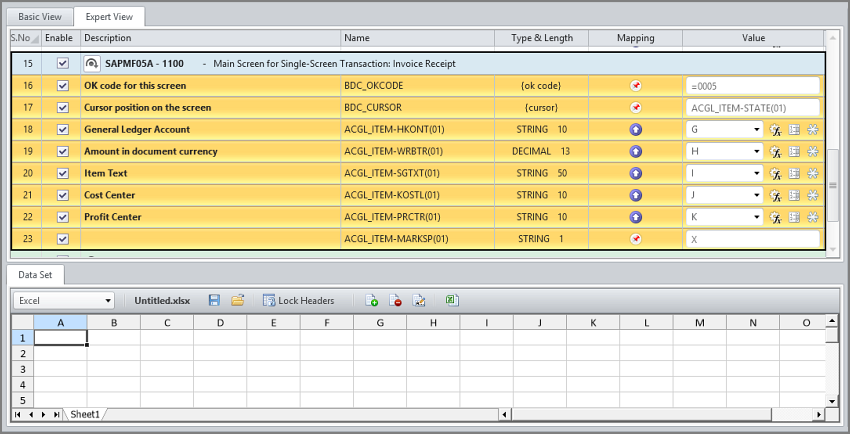Click the blue mapping arrow for Cost Center
The image size is (850, 434).
(635, 195)
